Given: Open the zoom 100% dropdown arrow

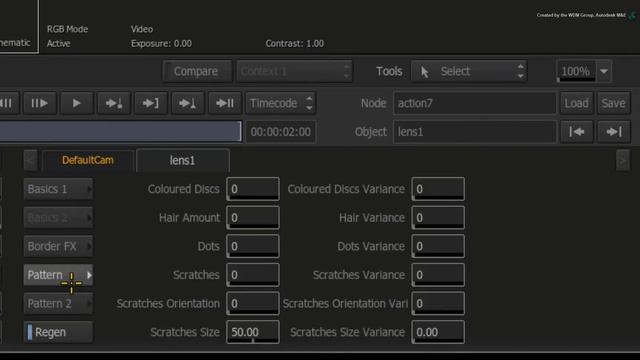Looking at the screenshot, I should click(604, 71).
